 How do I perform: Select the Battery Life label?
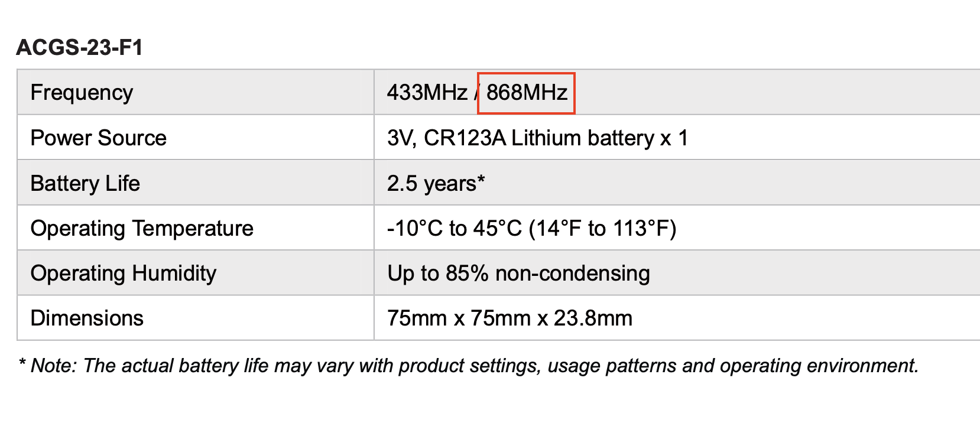(x=85, y=183)
